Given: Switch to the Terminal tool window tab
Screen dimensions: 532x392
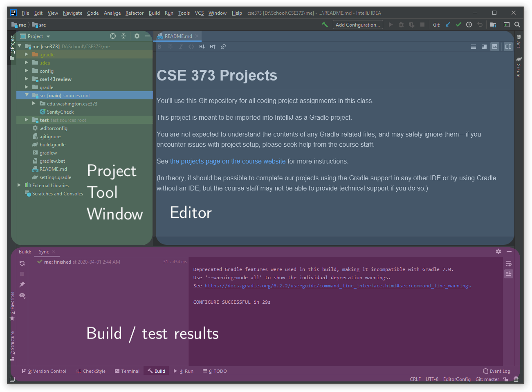Looking at the screenshot, I should pyautogui.click(x=127, y=371).
